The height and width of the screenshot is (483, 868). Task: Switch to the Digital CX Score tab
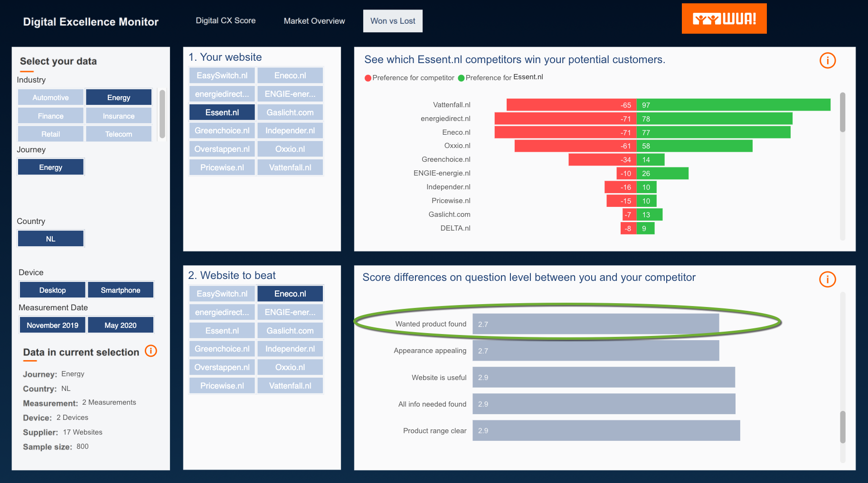pos(226,21)
